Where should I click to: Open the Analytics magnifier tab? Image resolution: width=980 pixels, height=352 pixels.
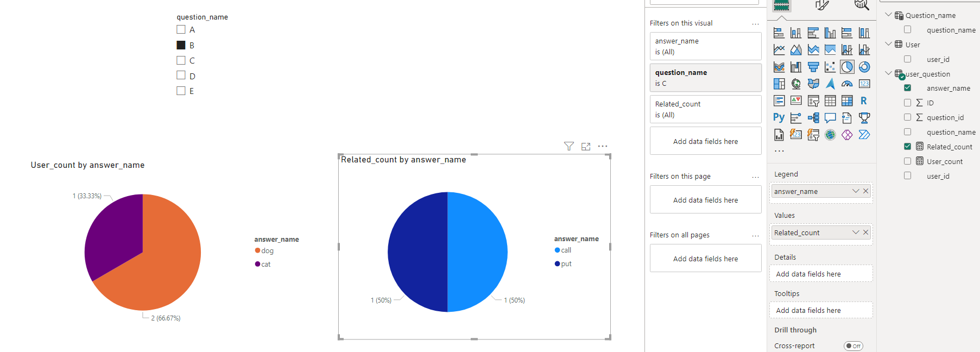point(861,5)
